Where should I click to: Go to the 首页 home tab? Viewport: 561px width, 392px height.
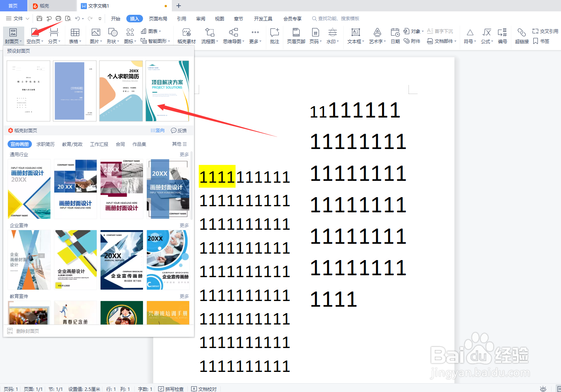click(13, 6)
